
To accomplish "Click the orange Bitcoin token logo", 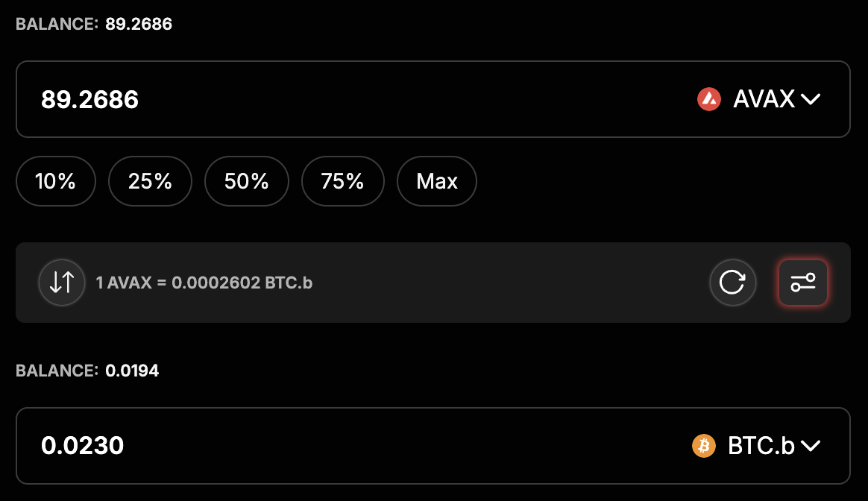I will coord(703,446).
